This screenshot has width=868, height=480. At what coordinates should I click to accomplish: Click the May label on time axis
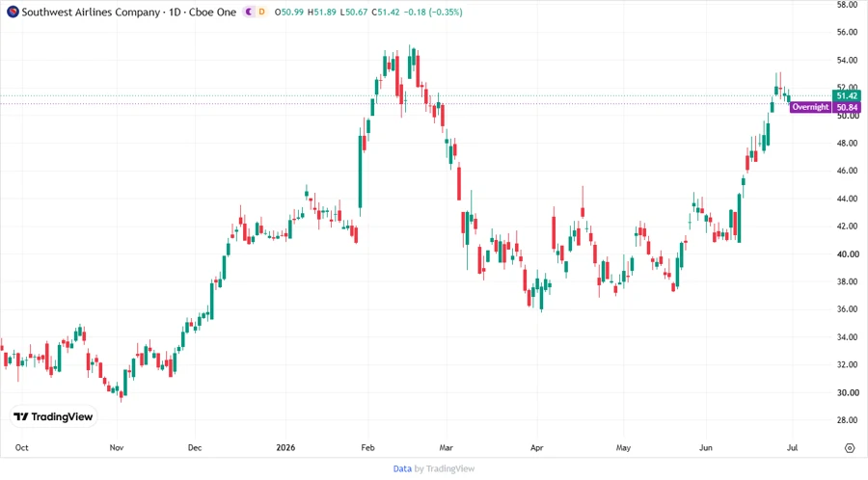tap(623, 447)
